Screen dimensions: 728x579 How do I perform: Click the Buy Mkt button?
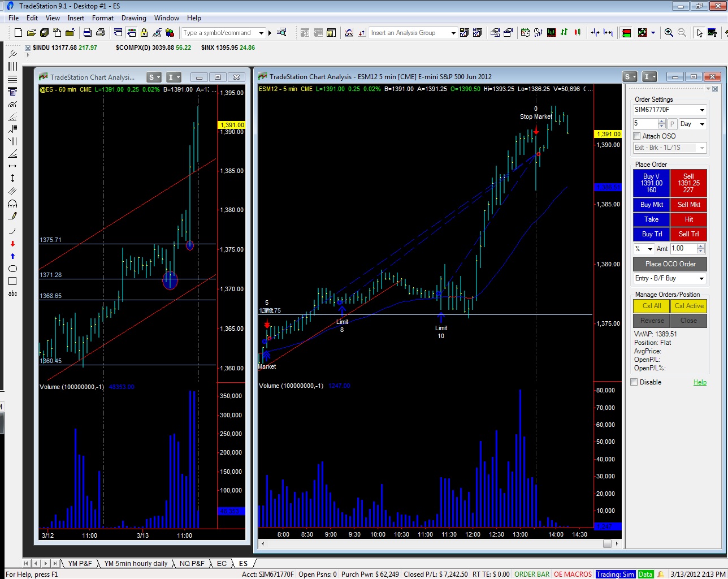pyautogui.click(x=652, y=205)
